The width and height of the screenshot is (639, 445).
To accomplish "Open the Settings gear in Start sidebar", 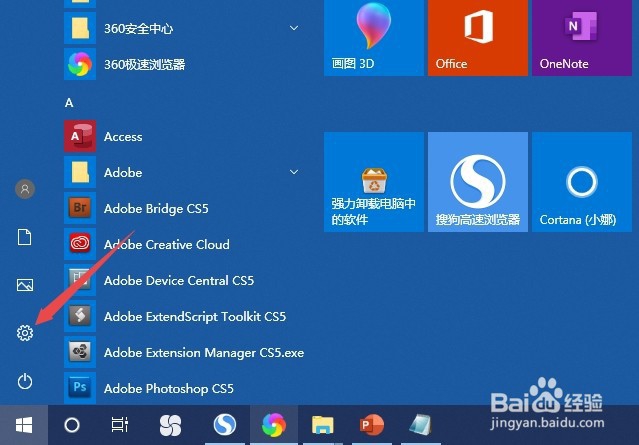I will tap(25, 333).
